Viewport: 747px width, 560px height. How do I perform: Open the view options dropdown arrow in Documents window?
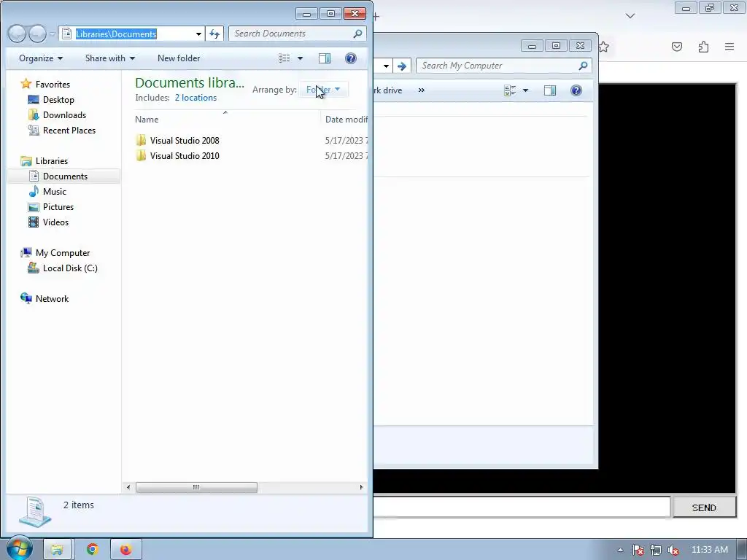(x=300, y=58)
